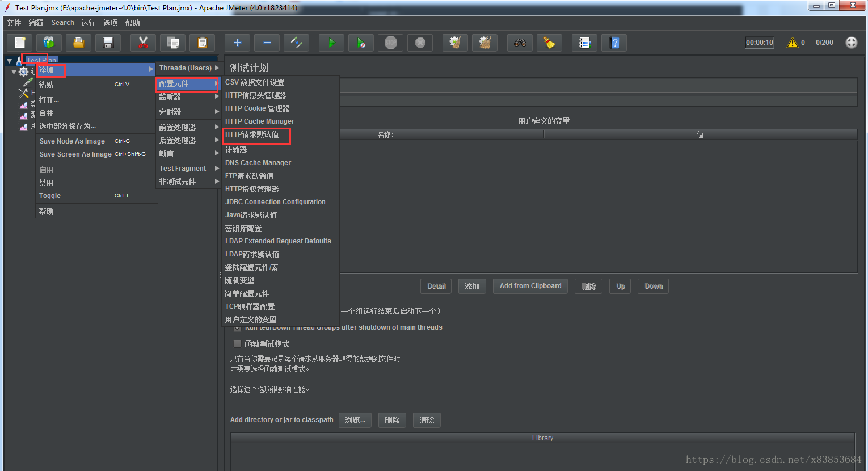Viewport: 868px width, 471px height.
Task: Click the 00:00:10 elapsed time display
Action: point(760,43)
